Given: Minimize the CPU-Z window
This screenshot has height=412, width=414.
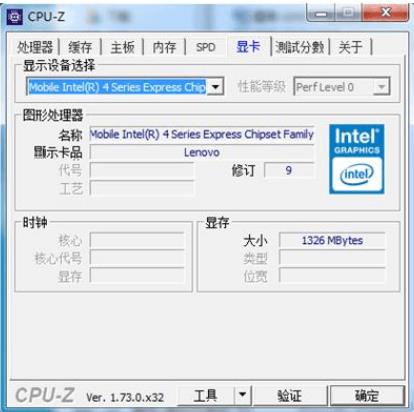Looking at the screenshot, I should (x=321, y=13).
